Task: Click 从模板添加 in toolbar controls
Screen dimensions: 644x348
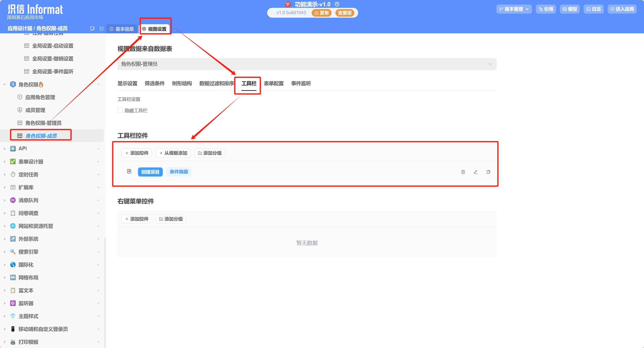Action: pos(173,153)
